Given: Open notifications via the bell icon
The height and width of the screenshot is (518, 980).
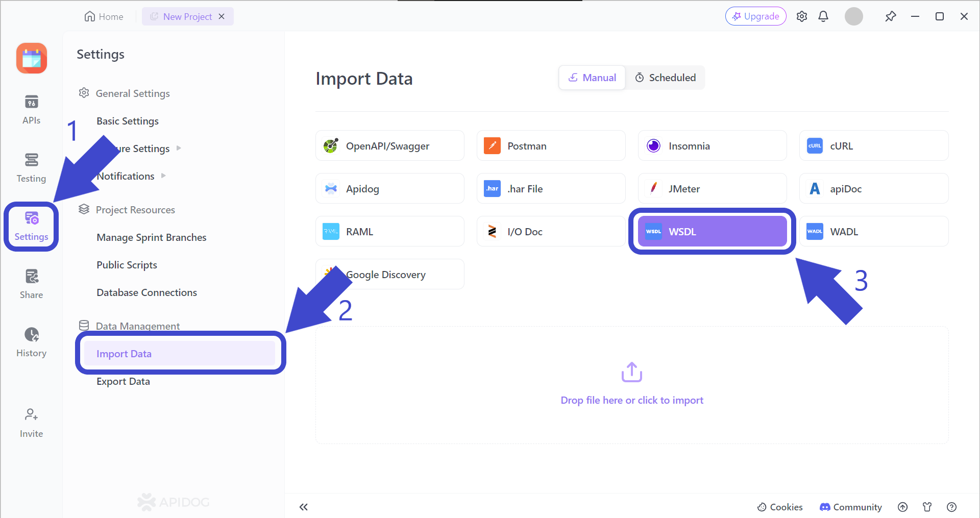Looking at the screenshot, I should point(823,16).
